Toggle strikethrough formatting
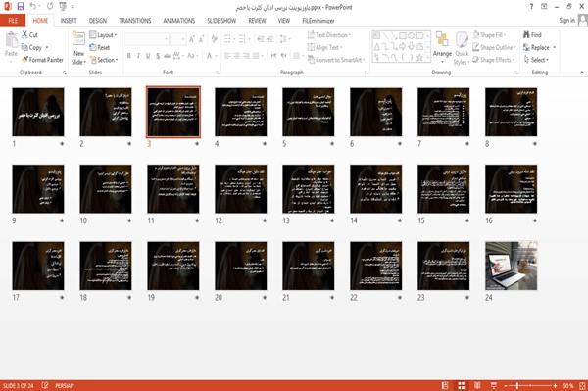The image size is (588, 391). click(x=168, y=56)
